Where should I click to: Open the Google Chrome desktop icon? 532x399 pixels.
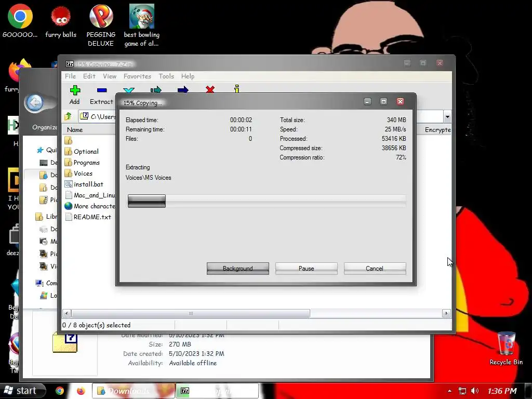coord(20,21)
